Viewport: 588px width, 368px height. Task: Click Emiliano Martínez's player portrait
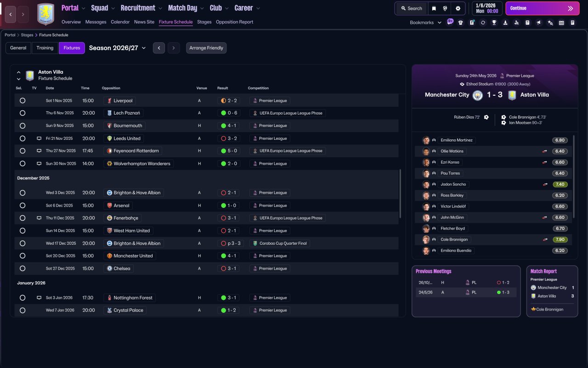(426, 140)
